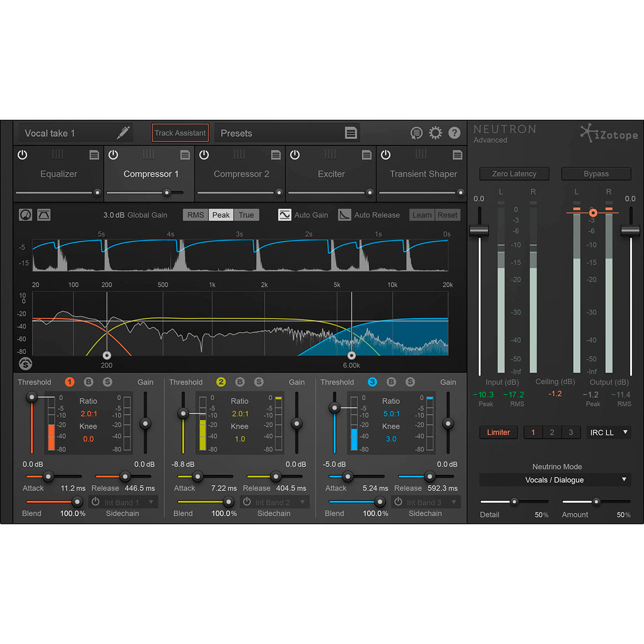Open the Int Band 1 sidechain dropdown

[123, 502]
